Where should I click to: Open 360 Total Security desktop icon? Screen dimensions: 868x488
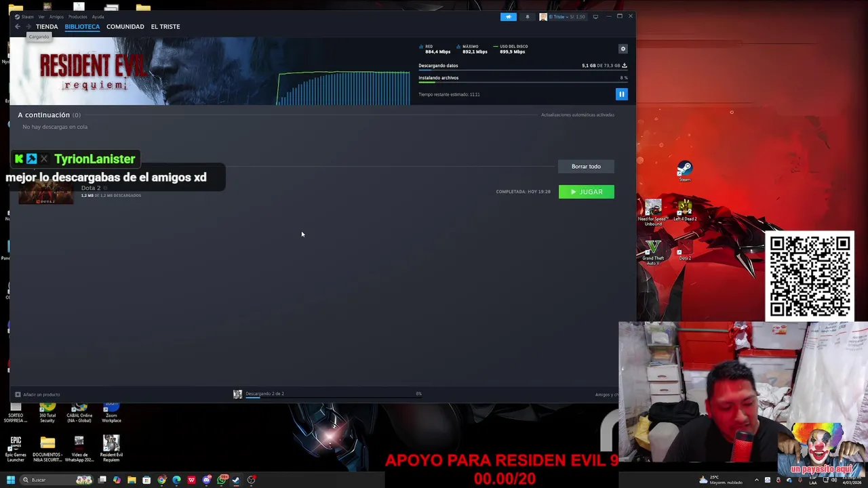coord(47,412)
